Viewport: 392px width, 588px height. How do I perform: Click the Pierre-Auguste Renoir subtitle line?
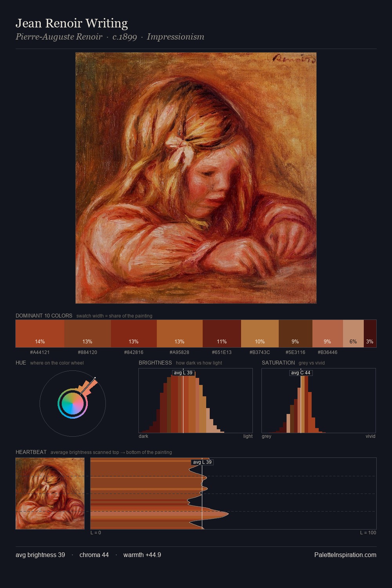pos(110,37)
